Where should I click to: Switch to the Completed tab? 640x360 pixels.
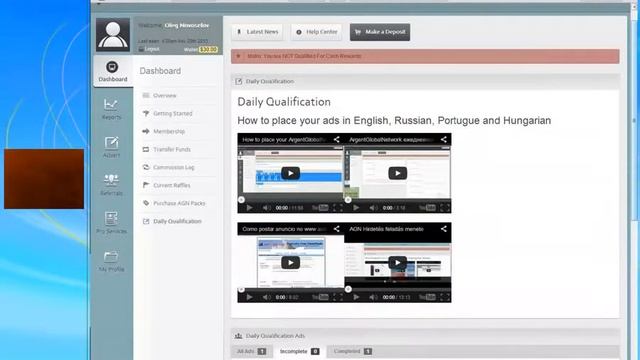[352, 351]
